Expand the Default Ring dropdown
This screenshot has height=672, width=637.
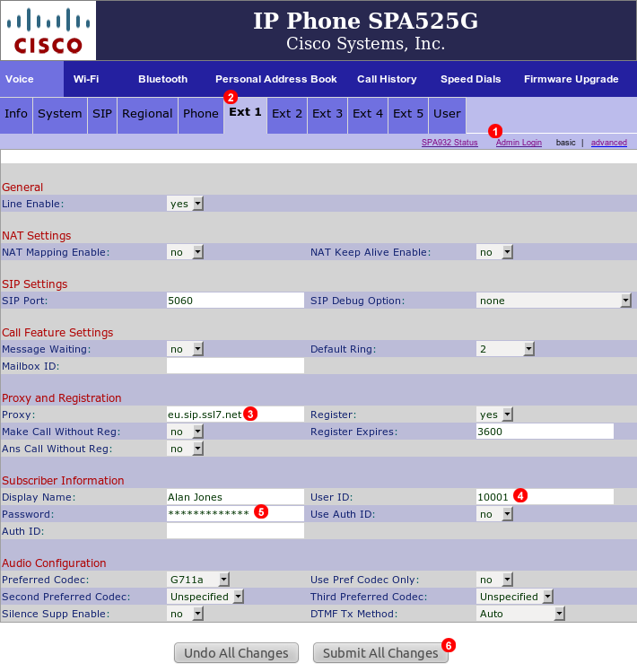tap(505, 349)
